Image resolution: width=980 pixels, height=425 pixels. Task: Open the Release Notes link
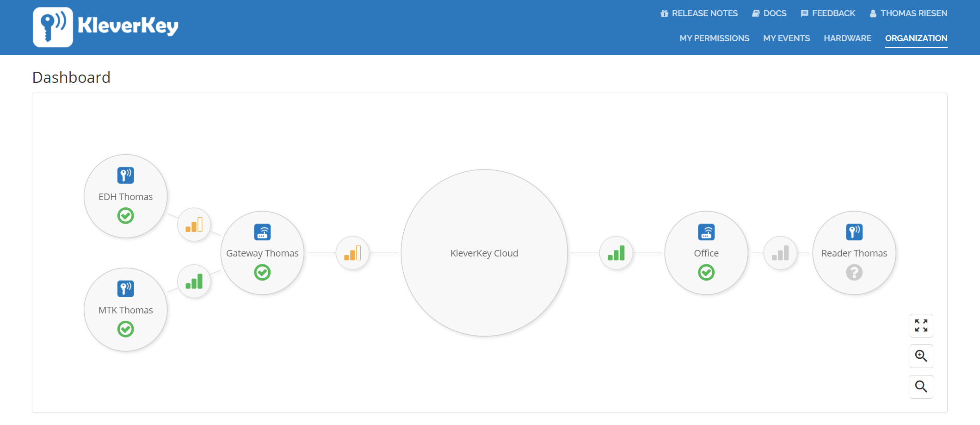coord(699,13)
